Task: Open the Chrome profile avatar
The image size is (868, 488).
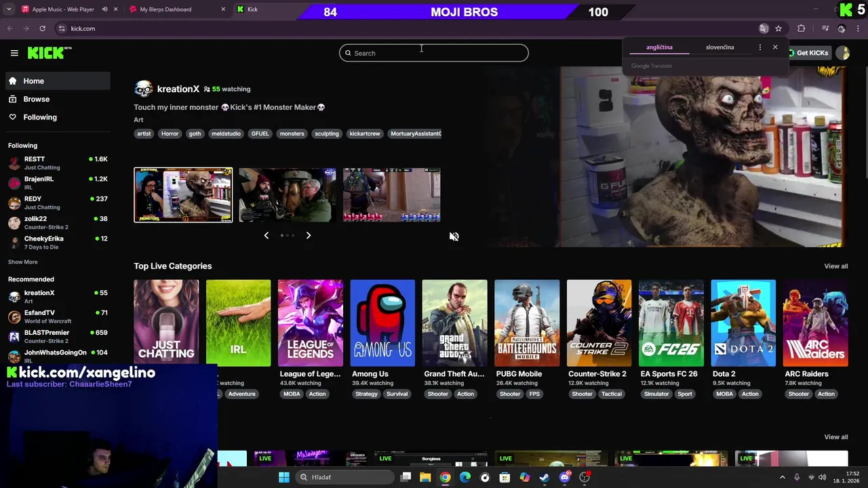Action: [x=842, y=28]
